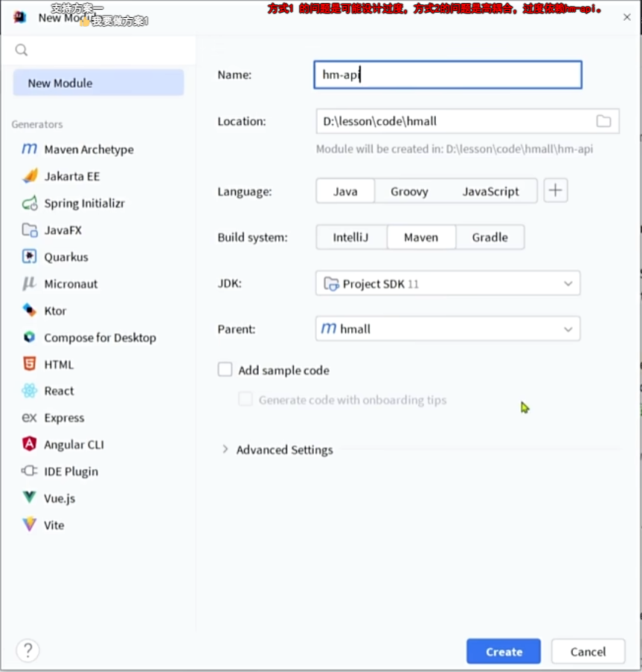Select the Spring Initializr entry label

click(x=85, y=203)
